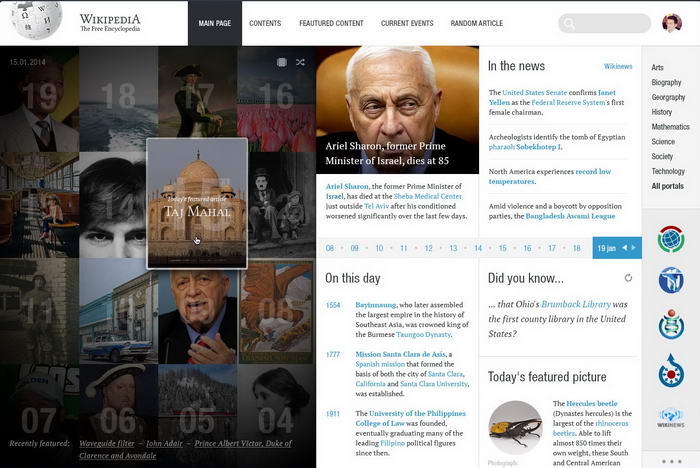Select the Society portal
This screenshot has height=468, width=700.
click(662, 156)
